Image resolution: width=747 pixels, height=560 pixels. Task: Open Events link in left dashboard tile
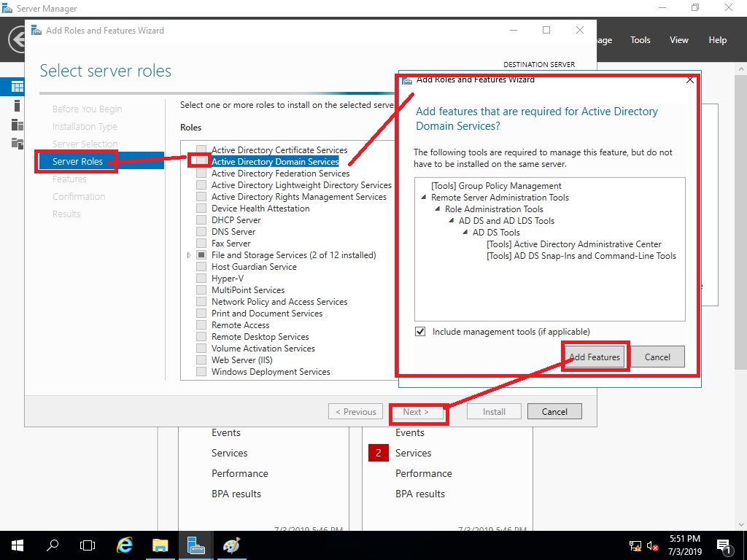click(226, 432)
